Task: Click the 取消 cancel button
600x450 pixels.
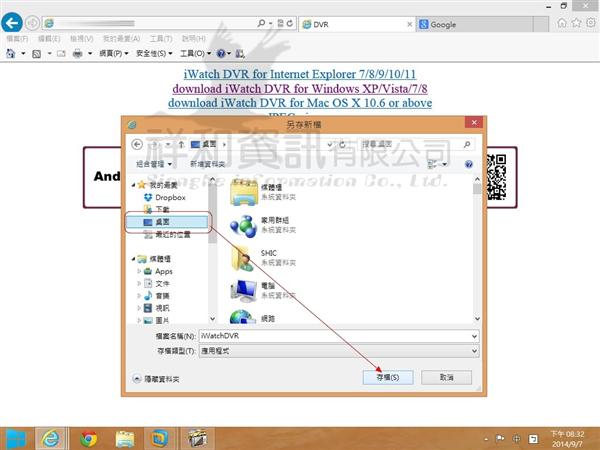Action: tap(445, 377)
